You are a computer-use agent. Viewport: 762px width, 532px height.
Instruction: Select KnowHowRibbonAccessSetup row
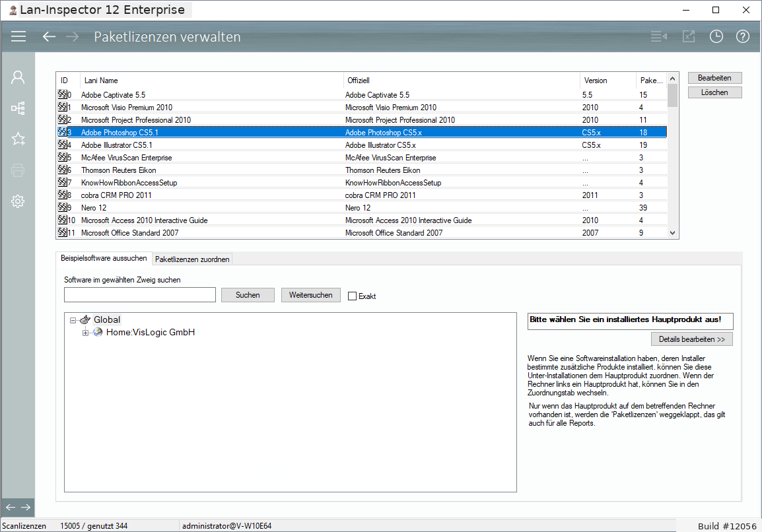point(362,183)
